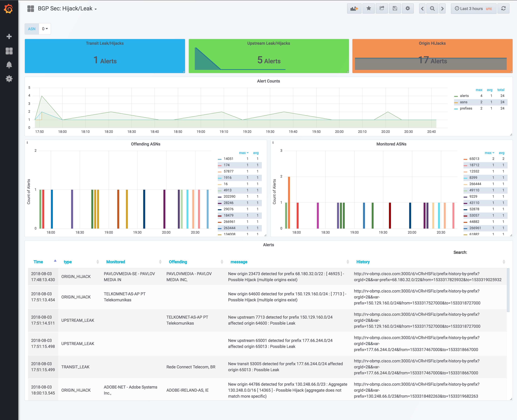
Task: Refresh the dashboard
Action: point(503,9)
